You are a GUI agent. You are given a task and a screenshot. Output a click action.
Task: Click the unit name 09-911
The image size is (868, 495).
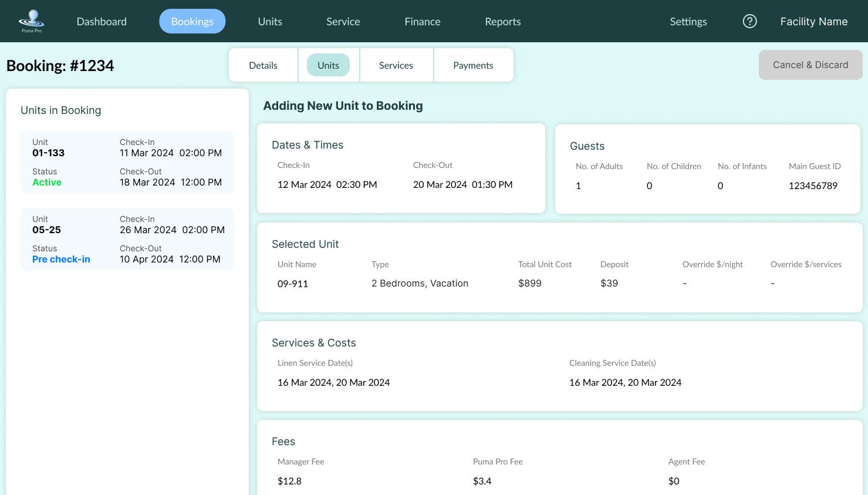293,284
